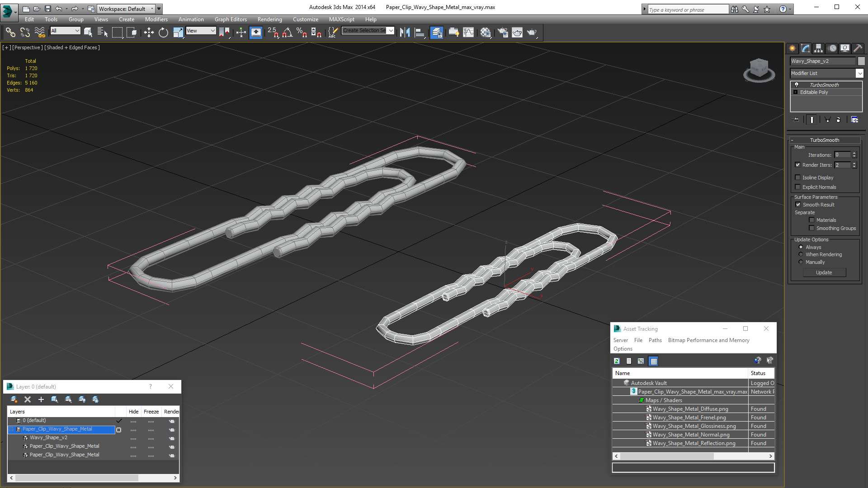Enable the Isoline Display checkbox

tap(798, 178)
